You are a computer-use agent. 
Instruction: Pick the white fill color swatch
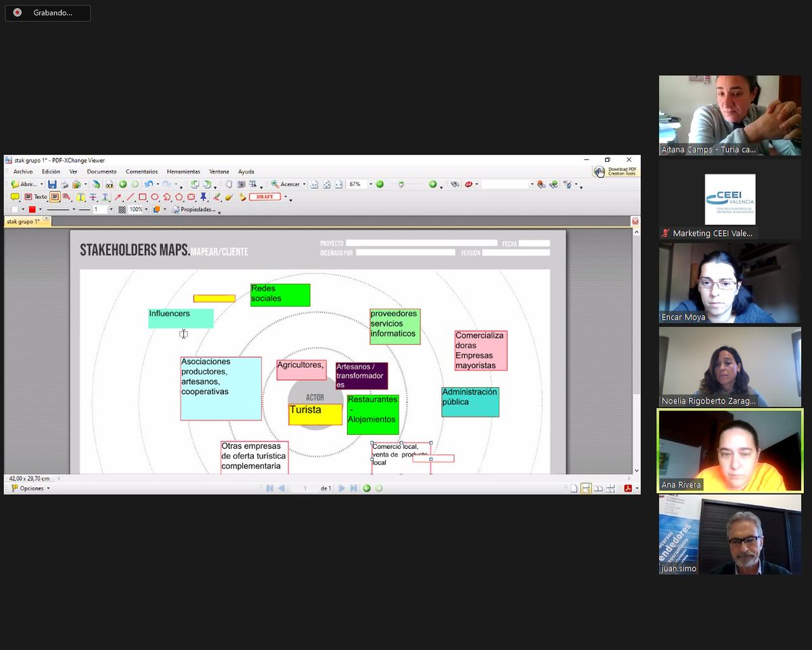[15, 209]
